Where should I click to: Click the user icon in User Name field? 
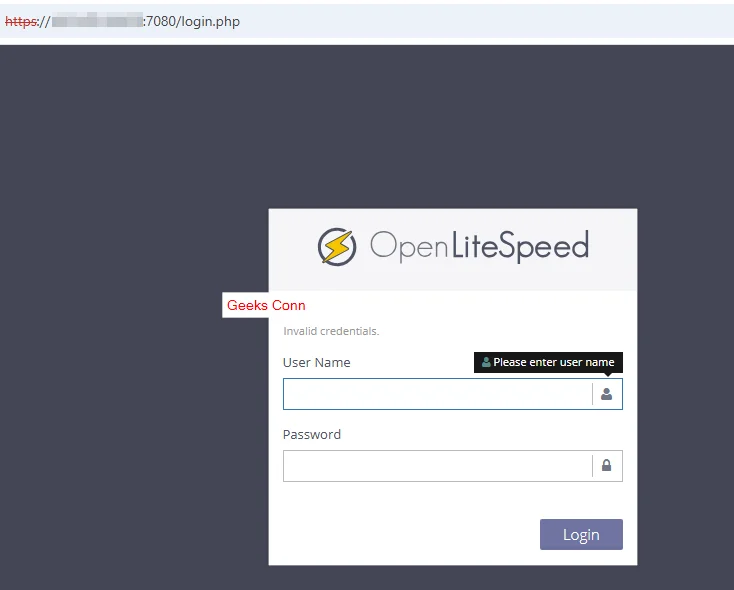tap(606, 394)
